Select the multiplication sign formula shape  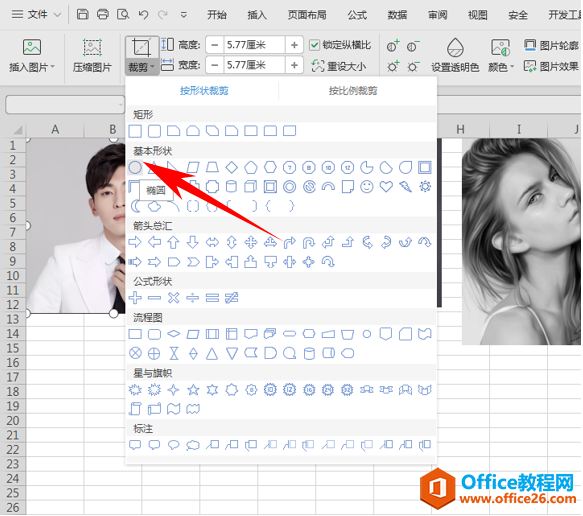pos(174,298)
